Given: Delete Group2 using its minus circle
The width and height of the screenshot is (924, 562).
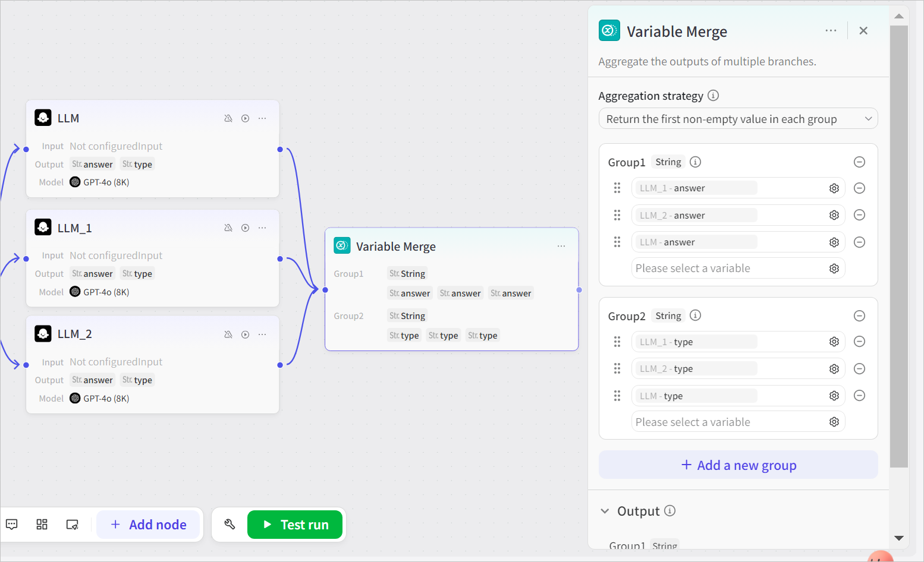Looking at the screenshot, I should 859,316.
